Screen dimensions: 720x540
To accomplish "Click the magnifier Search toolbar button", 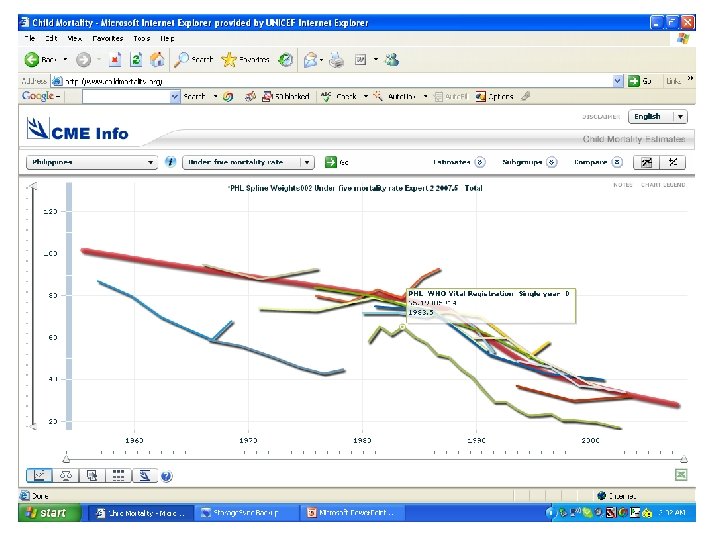I will pos(194,60).
